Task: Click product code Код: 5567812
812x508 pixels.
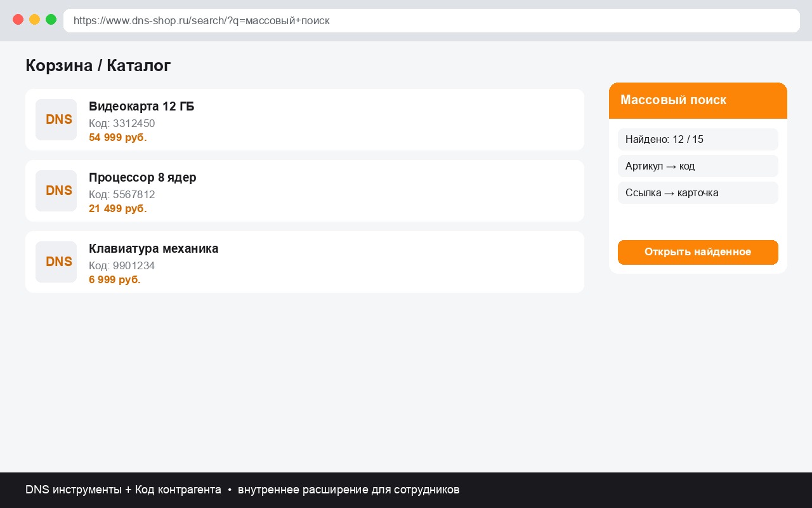Action: click(x=122, y=194)
